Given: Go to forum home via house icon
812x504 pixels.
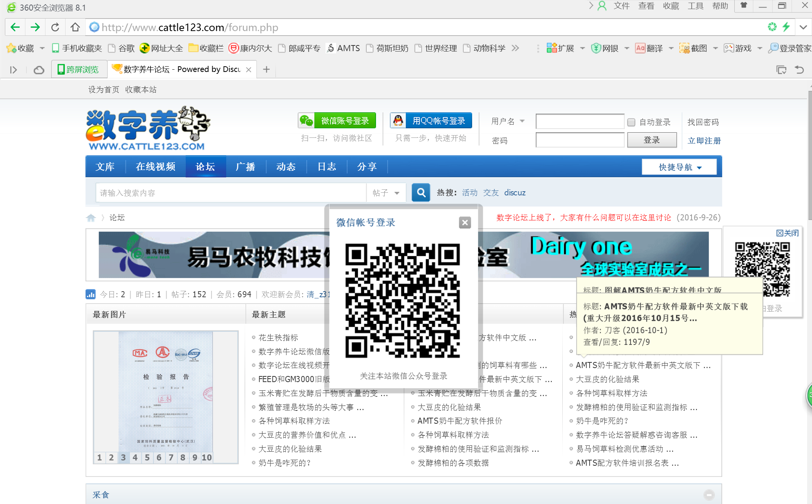Looking at the screenshot, I should click(91, 218).
